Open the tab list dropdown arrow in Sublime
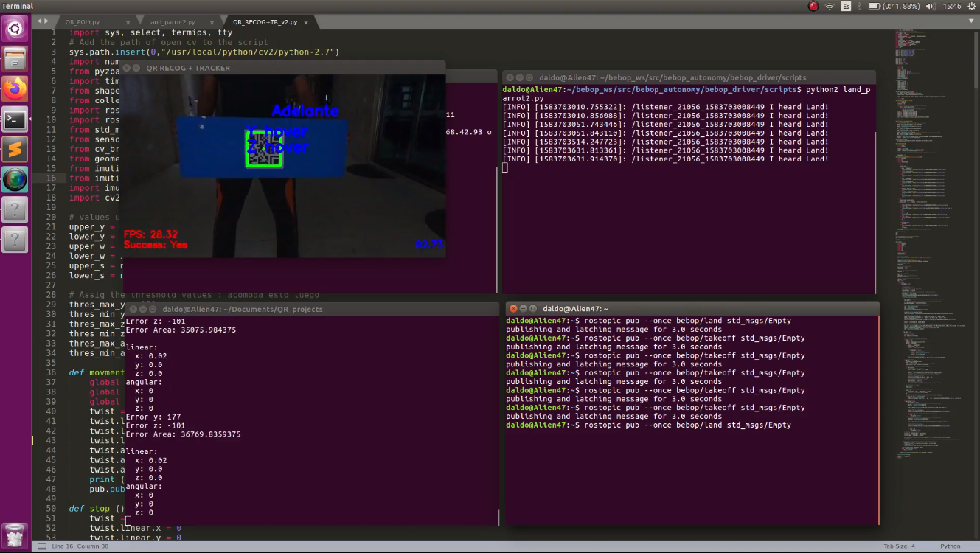This screenshot has width=980, height=553. pos(970,22)
